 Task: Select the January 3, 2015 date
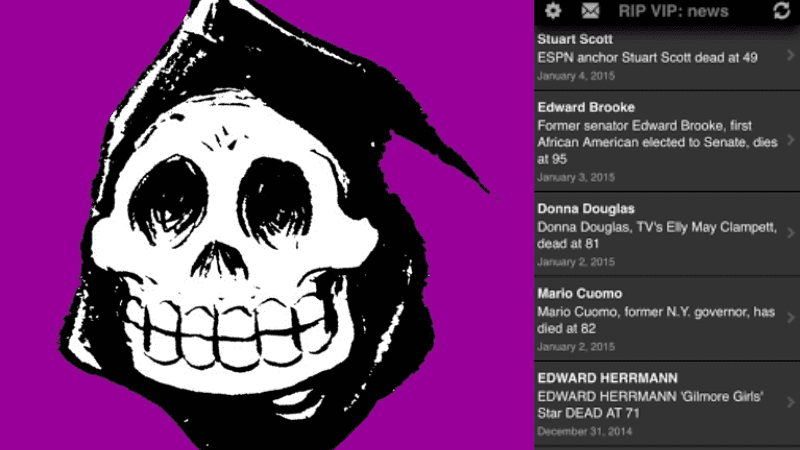[x=576, y=178]
